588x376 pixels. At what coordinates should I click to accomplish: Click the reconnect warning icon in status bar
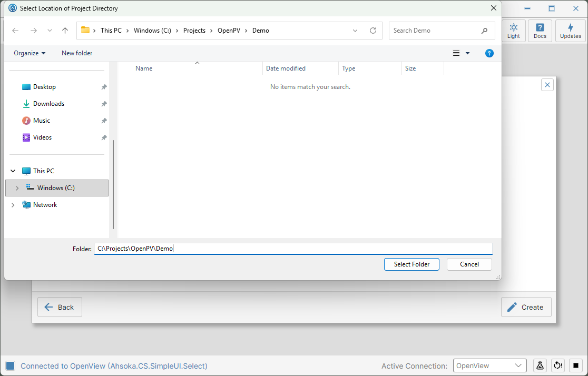(x=558, y=365)
